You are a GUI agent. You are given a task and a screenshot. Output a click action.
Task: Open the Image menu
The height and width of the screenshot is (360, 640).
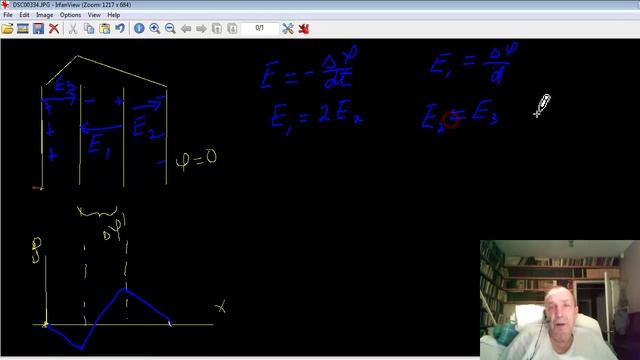[x=44, y=15]
